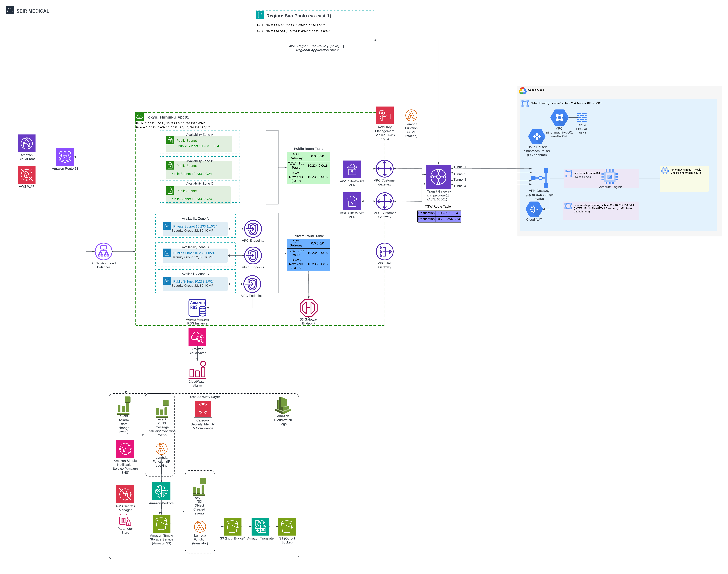
Task: Select the Public Route Table heading
Action: 309,149
